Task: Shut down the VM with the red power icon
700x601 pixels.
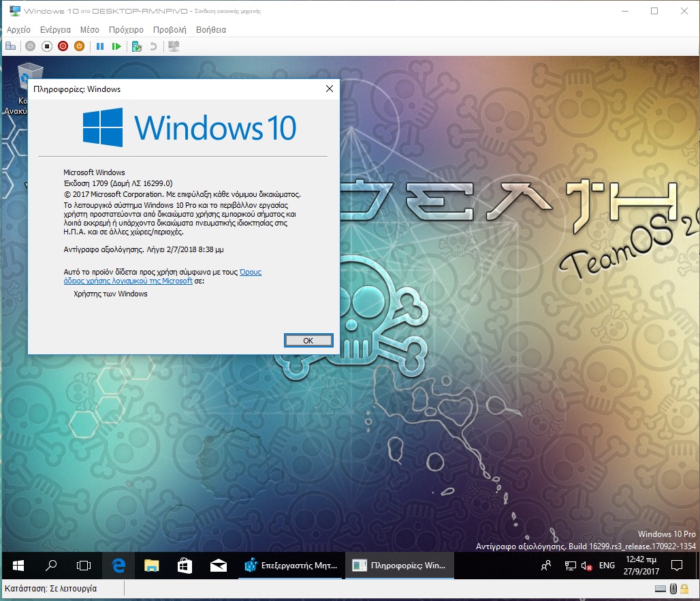Action: click(x=63, y=46)
